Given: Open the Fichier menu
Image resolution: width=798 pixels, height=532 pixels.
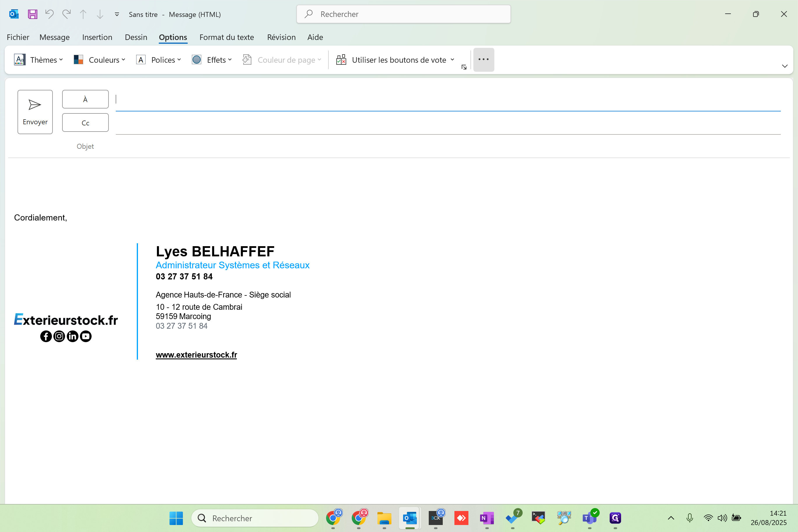Looking at the screenshot, I should pos(18,37).
